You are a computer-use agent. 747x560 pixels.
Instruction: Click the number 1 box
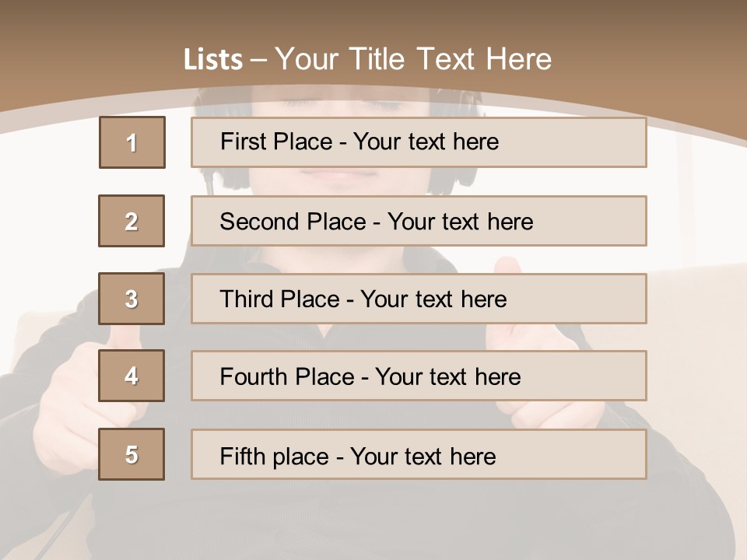[x=132, y=142]
